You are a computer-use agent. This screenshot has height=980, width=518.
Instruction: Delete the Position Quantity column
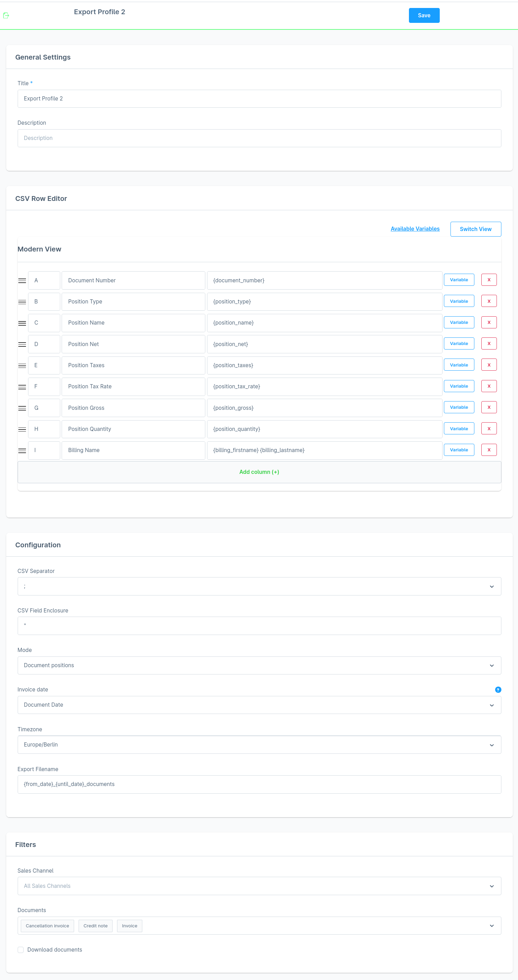tap(489, 429)
